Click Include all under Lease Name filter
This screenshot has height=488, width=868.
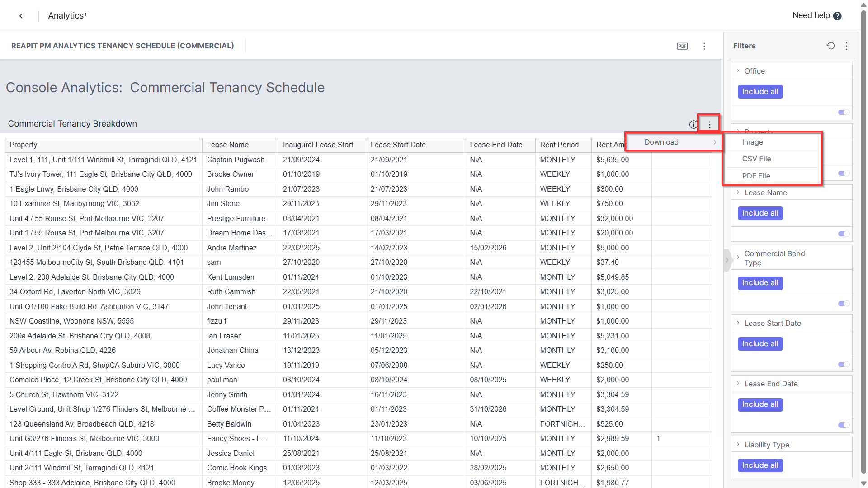click(760, 213)
